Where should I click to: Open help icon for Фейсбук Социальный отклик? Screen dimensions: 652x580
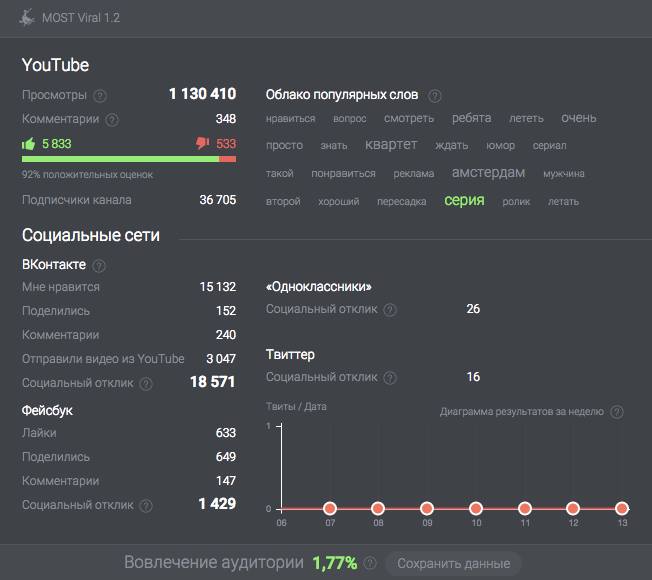pos(146,506)
